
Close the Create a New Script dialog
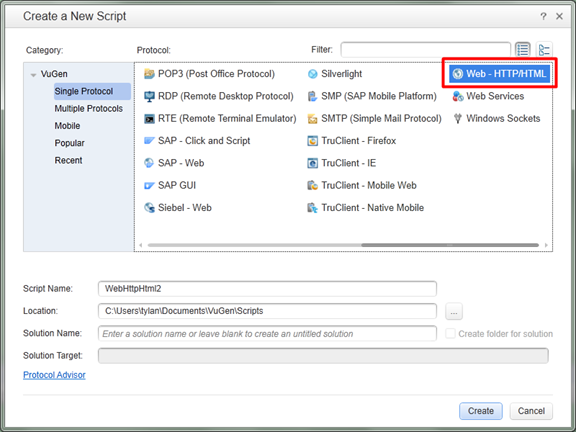pos(559,16)
